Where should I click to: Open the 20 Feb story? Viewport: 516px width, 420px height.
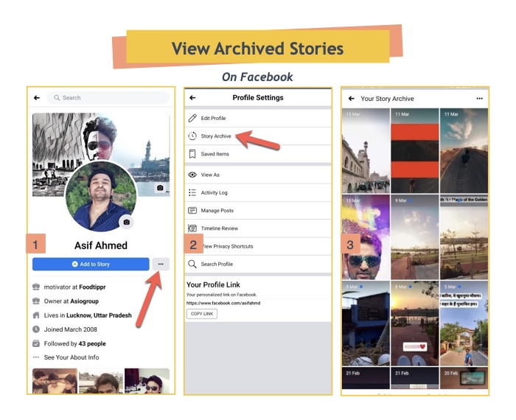(464, 378)
